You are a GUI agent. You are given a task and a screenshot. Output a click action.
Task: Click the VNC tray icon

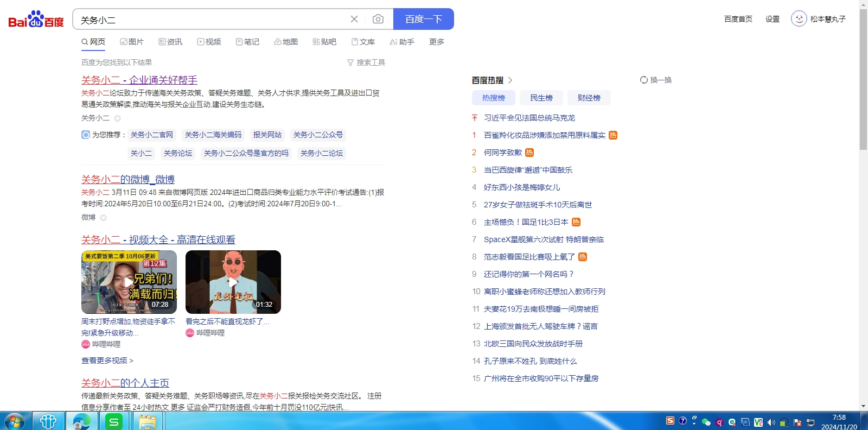758,422
